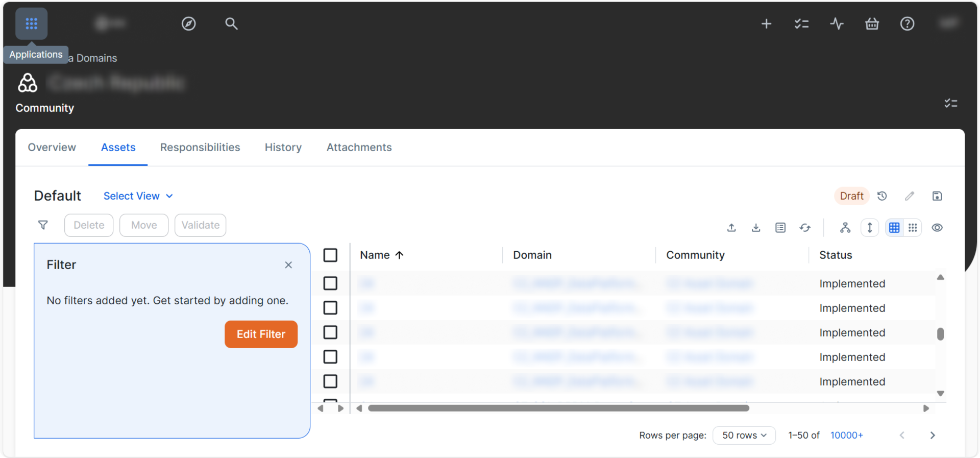Open view history clock icon
This screenshot has height=458, width=980.
[x=882, y=196]
